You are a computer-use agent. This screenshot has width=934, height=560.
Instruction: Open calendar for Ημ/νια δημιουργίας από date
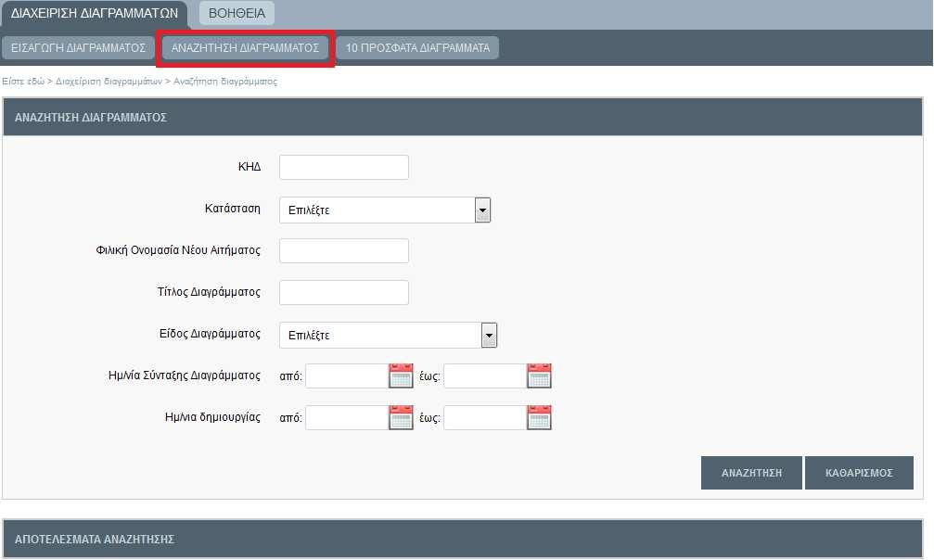tap(401, 417)
